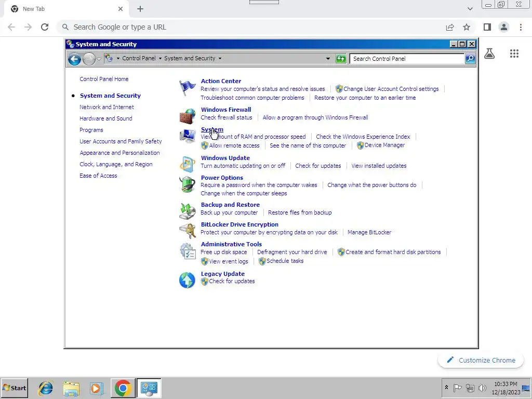Select Network and Internet category
This screenshot has width=532, height=399.
coord(107,107)
